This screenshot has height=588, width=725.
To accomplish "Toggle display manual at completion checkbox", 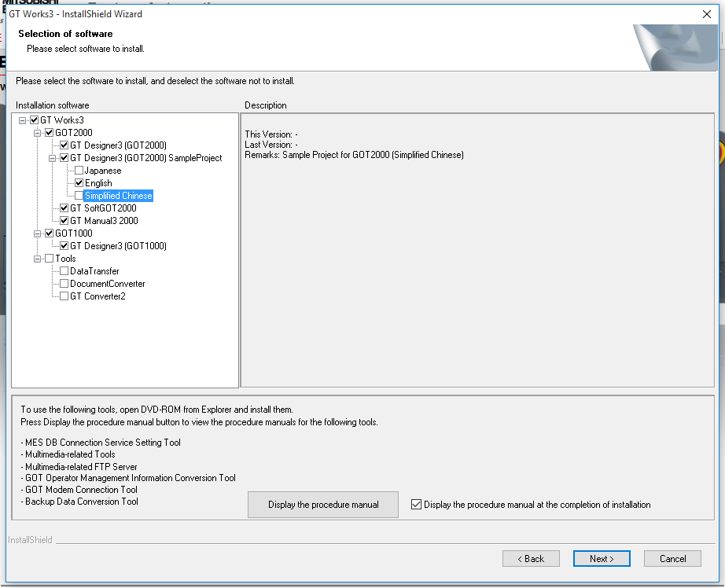I will pos(416,505).
